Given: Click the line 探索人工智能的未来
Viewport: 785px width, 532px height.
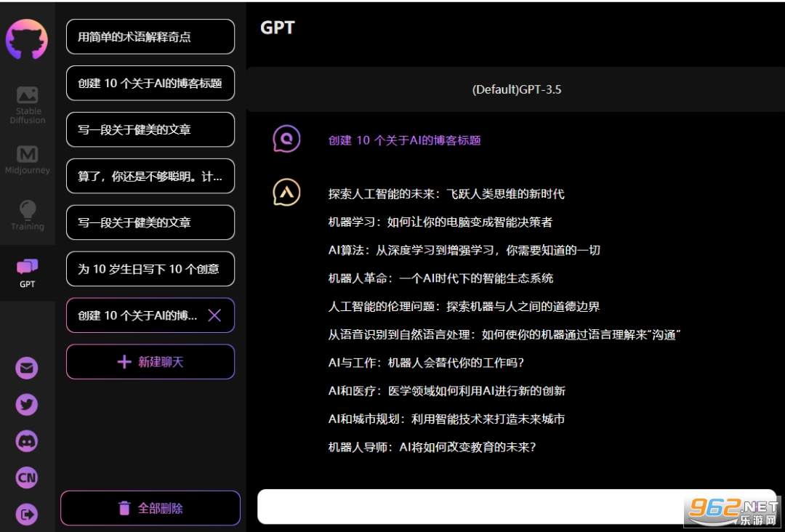Looking at the screenshot, I should click(446, 193).
